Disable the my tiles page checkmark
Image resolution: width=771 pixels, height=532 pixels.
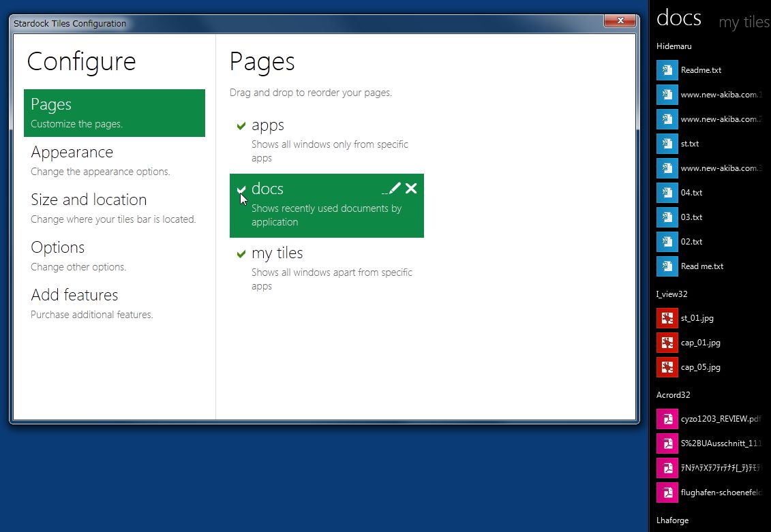[241, 254]
